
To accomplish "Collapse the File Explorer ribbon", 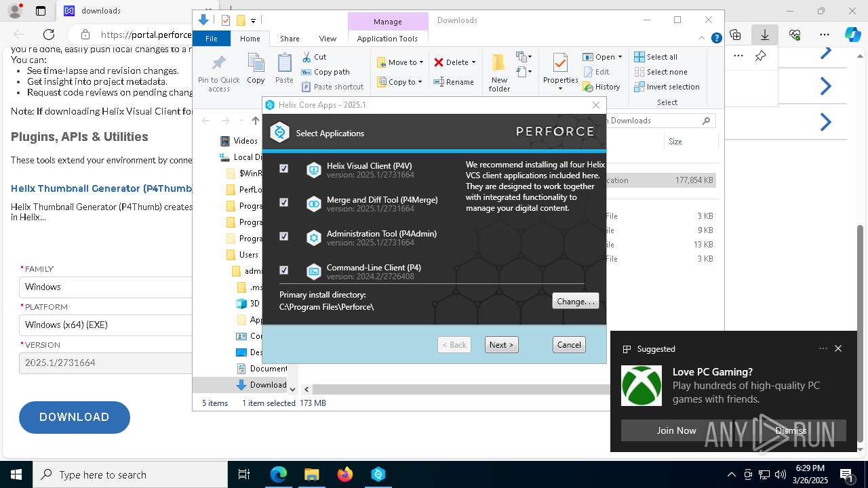I will tap(703, 39).
